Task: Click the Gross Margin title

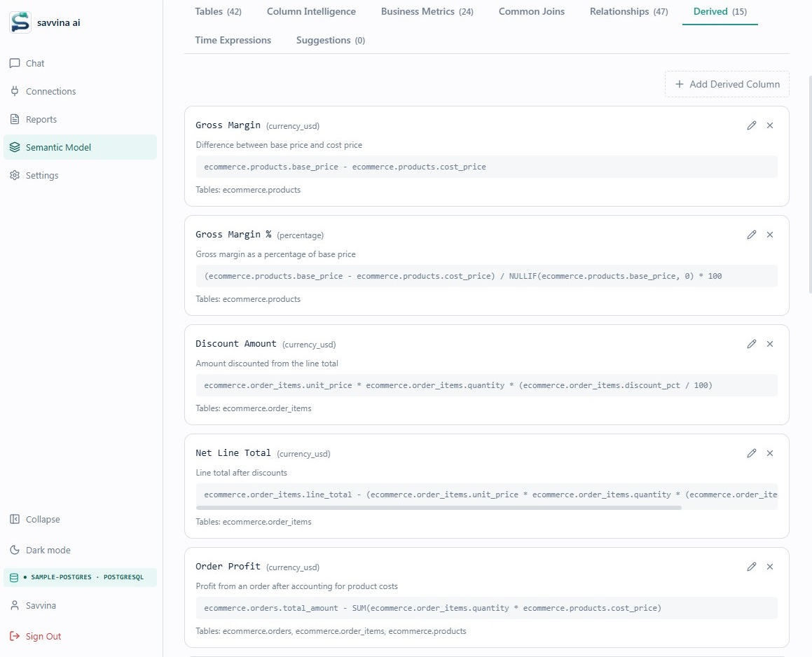Action: point(228,125)
